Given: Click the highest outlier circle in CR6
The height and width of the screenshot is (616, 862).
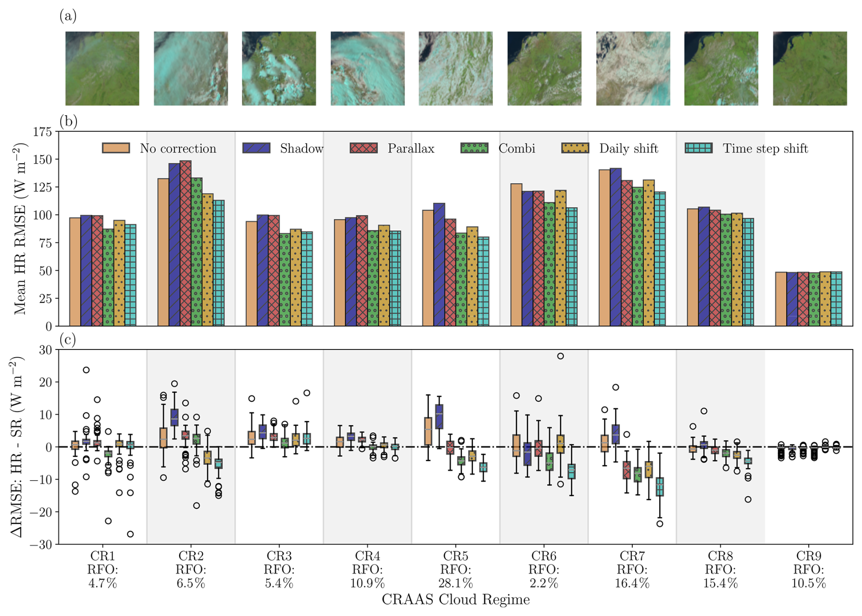Looking at the screenshot, I should coord(560,356).
